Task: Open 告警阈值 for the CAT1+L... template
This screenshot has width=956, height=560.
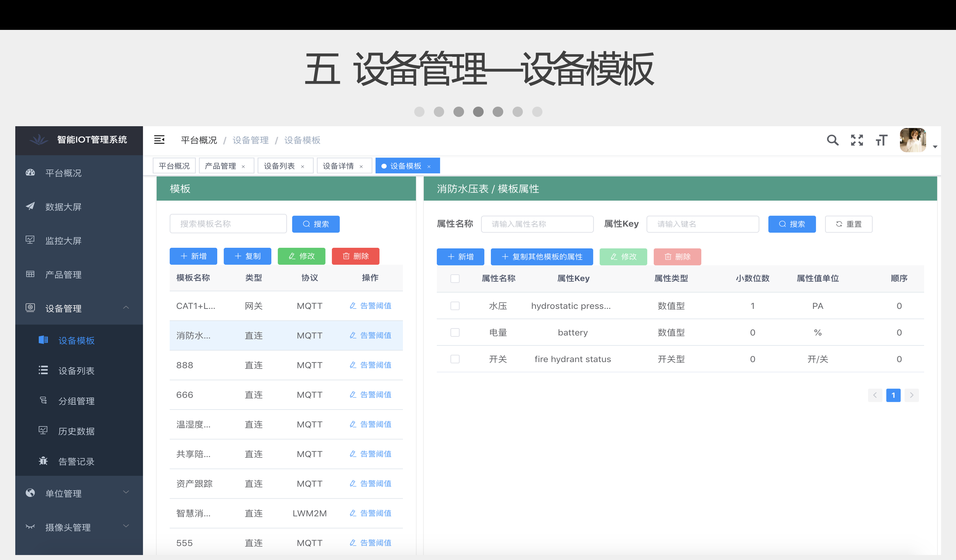Action: pos(370,306)
